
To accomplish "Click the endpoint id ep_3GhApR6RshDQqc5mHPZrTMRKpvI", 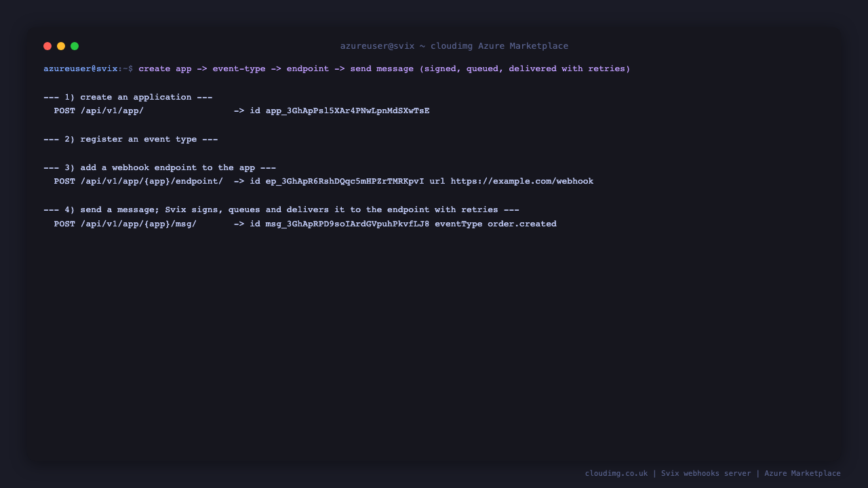I will coord(344,181).
